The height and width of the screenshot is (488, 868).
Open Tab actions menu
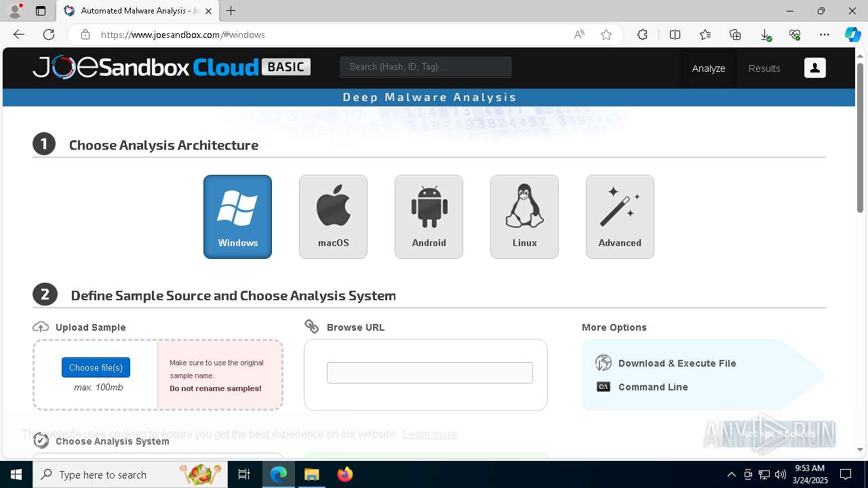pos(41,11)
